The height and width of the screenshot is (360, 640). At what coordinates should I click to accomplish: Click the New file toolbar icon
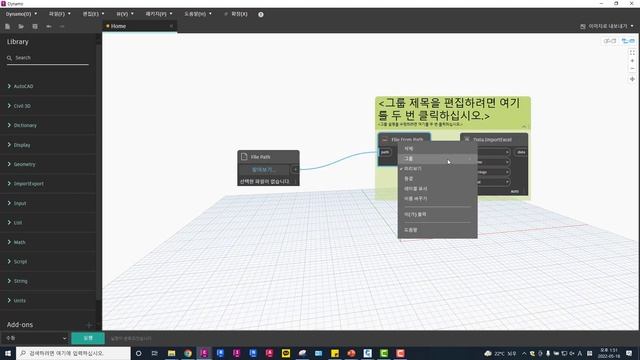(x=7, y=27)
